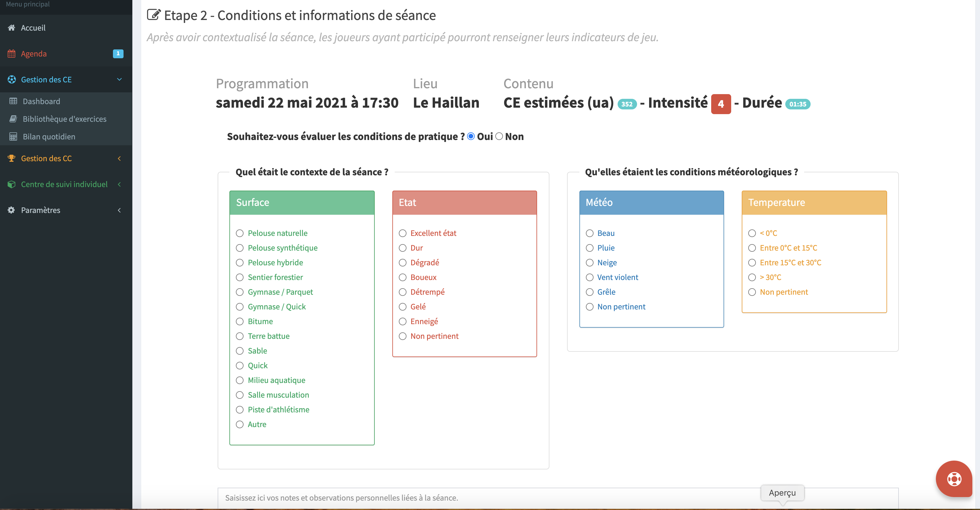Select Détrempé field state
980x510 pixels.
pos(402,292)
